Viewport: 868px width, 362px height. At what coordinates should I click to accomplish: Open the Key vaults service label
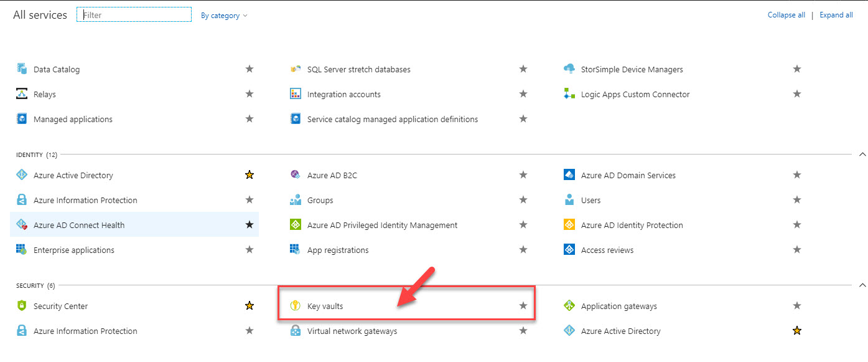(x=325, y=306)
